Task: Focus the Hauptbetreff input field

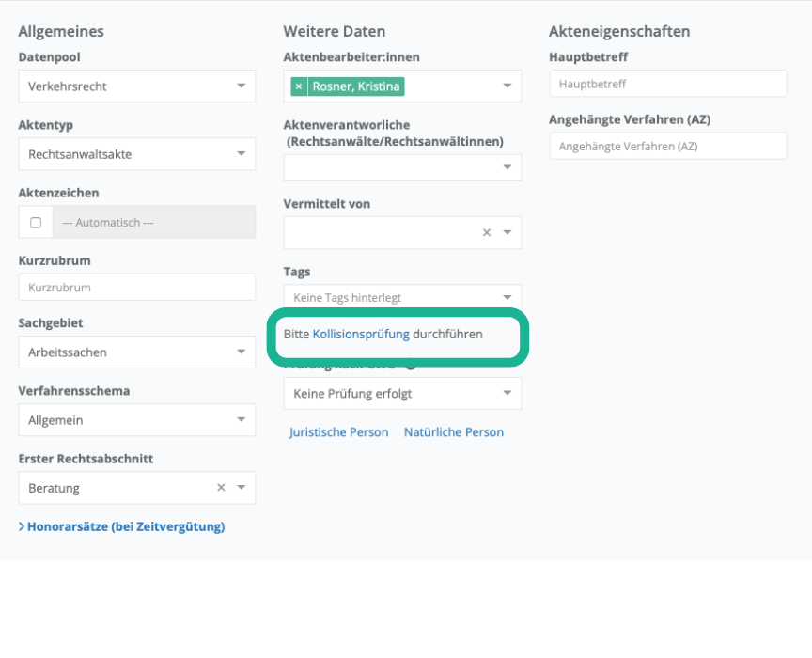Action: click(667, 84)
